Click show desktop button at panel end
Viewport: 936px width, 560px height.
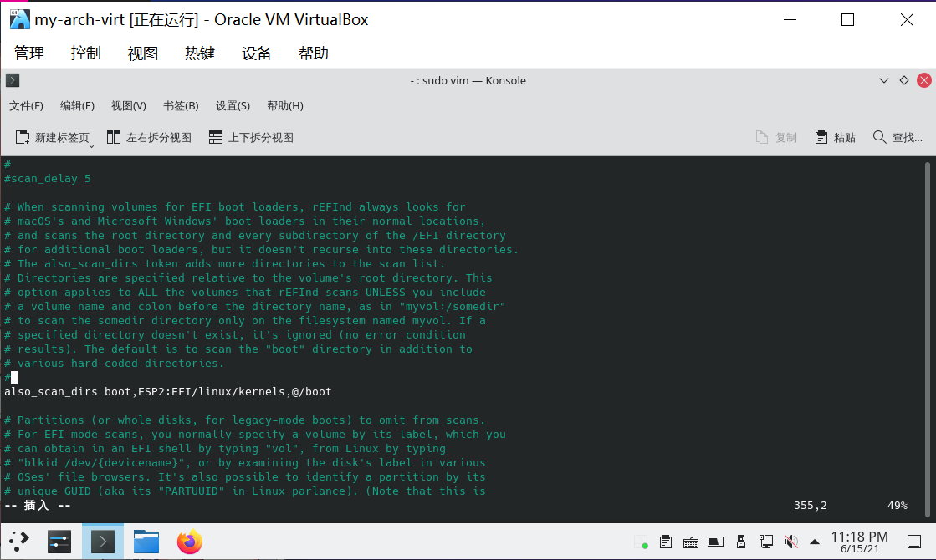(x=918, y=542)
